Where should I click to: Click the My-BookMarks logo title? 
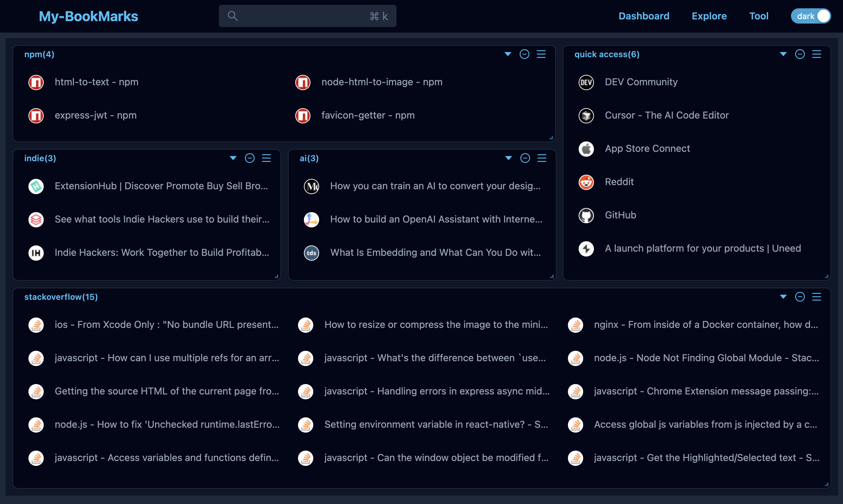pyautogui.click(x=88, y=16)
